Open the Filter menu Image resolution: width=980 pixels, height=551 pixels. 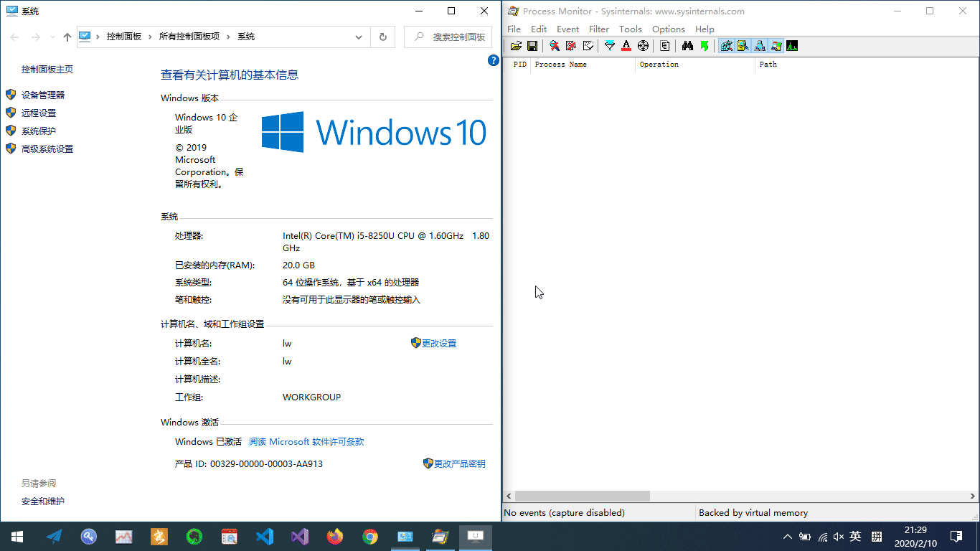pos(599,29)
